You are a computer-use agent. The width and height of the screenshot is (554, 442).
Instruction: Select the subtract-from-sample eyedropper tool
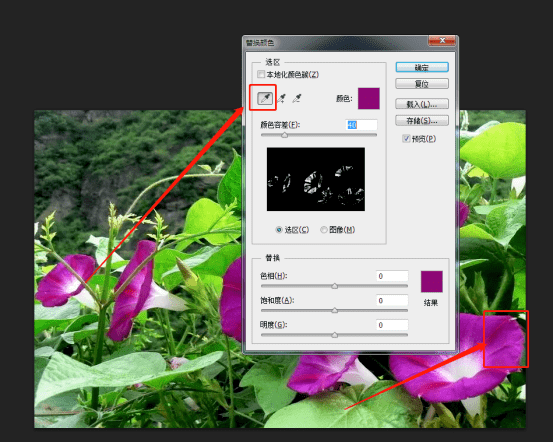click(x=297, y=98)
